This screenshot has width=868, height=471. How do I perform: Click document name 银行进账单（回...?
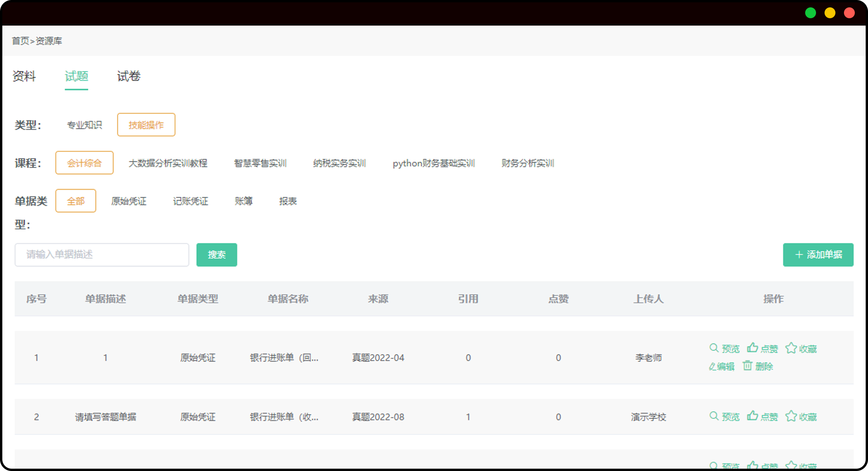click(x=284, y=358)
